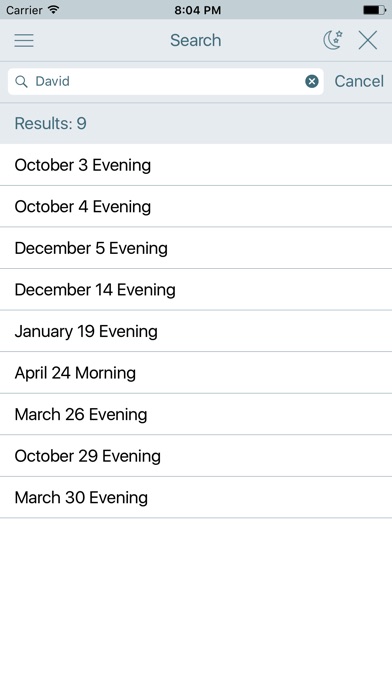
Task: Close the search screen with X icon
Action: point(368,40)
